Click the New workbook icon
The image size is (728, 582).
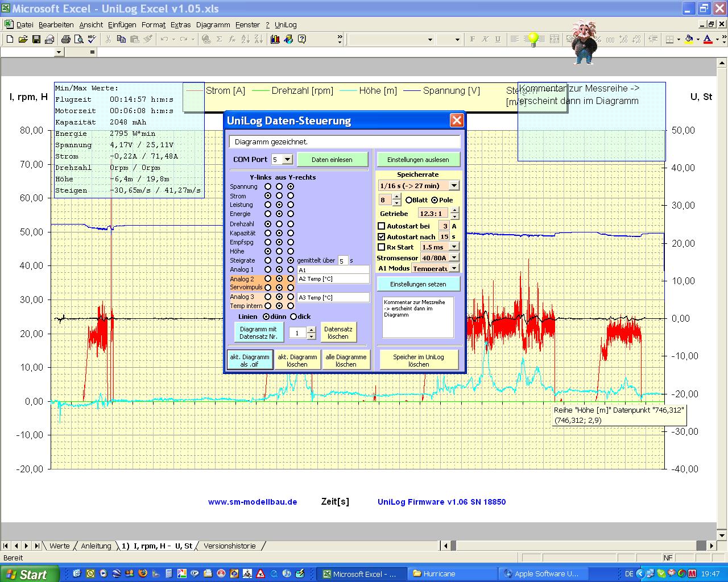point(10,39)
